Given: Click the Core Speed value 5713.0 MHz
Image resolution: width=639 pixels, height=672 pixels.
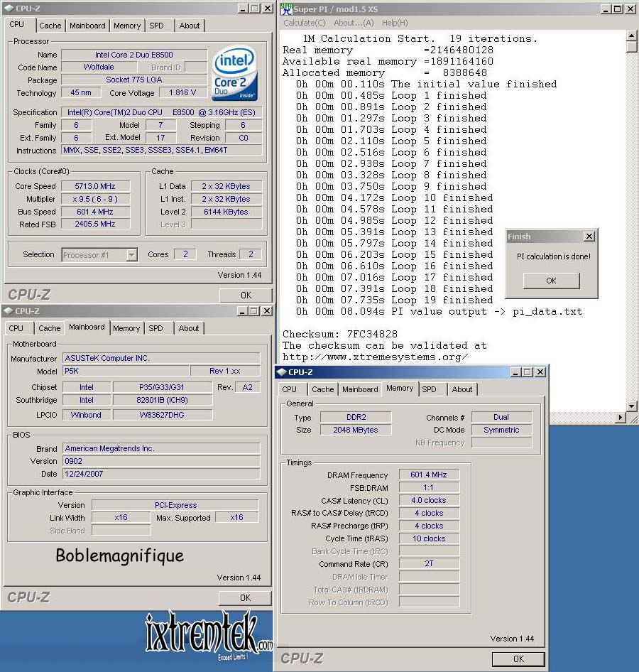Looking at the screenshot, I should (x=95, y=186).
